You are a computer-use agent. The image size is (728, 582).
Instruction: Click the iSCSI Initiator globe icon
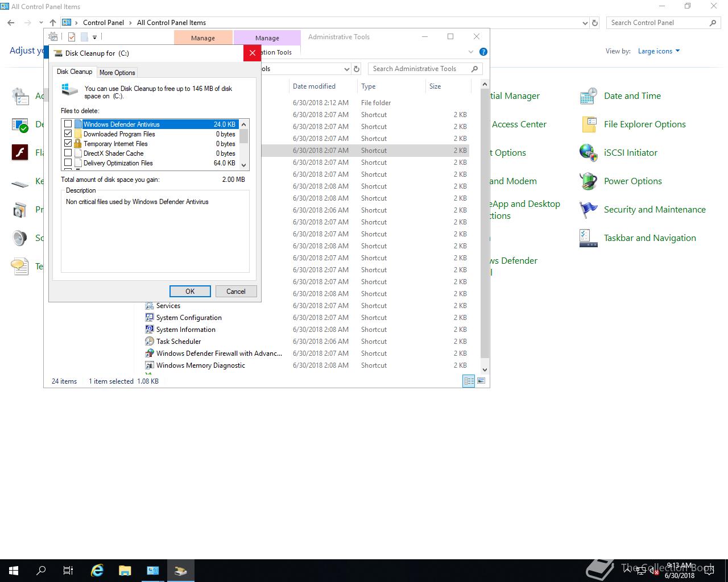588,153
